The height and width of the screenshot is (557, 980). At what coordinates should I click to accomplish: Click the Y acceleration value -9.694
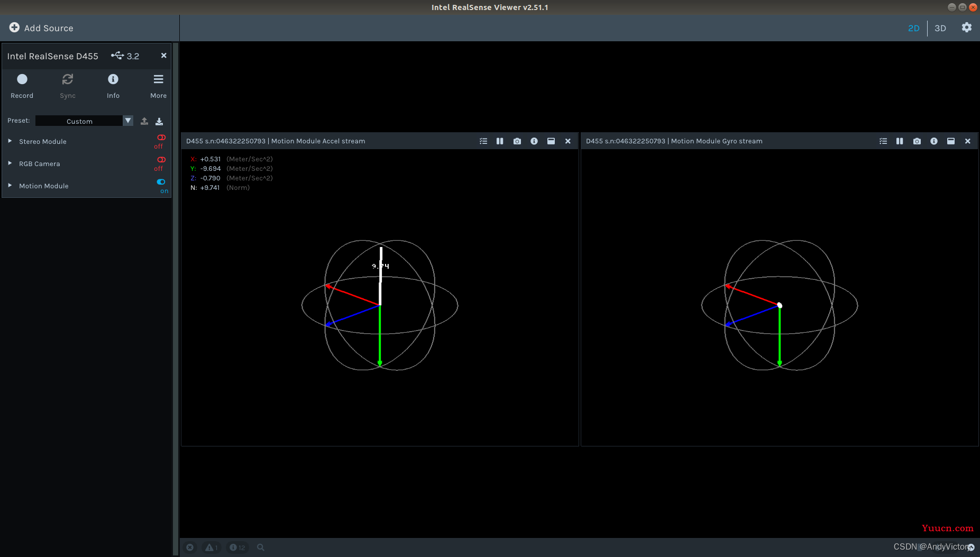click(x=210, y=169)
